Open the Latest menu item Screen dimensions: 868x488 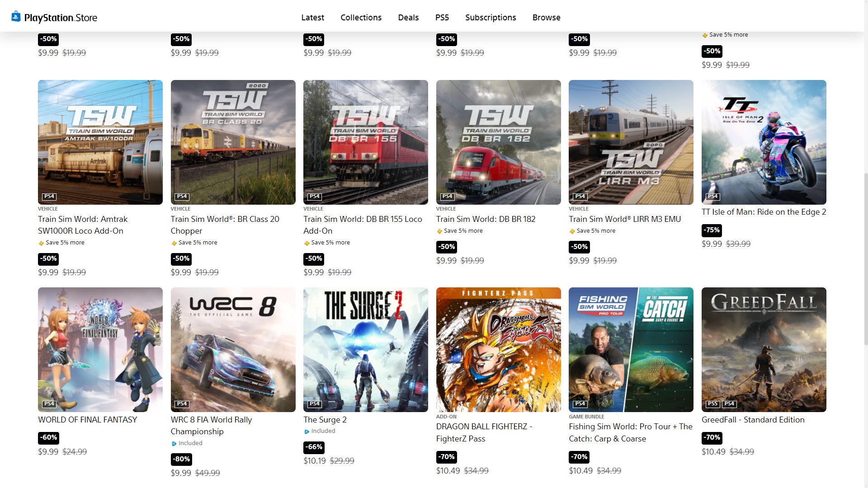[x=313, y=18]
